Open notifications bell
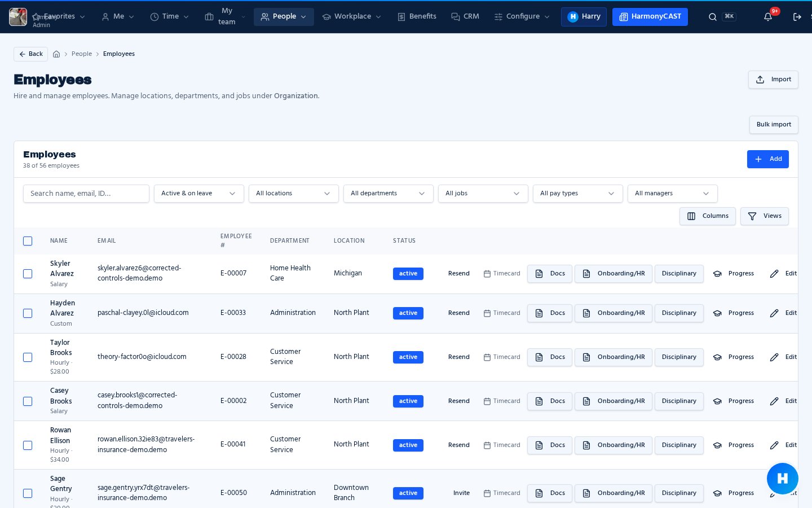The height and width of the screenshot is (508, 812). 768,17
